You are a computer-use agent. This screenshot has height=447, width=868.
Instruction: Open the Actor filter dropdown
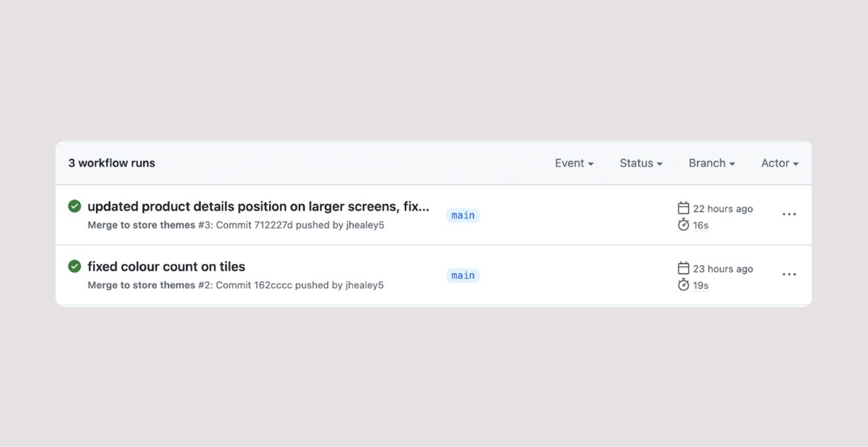780,163
